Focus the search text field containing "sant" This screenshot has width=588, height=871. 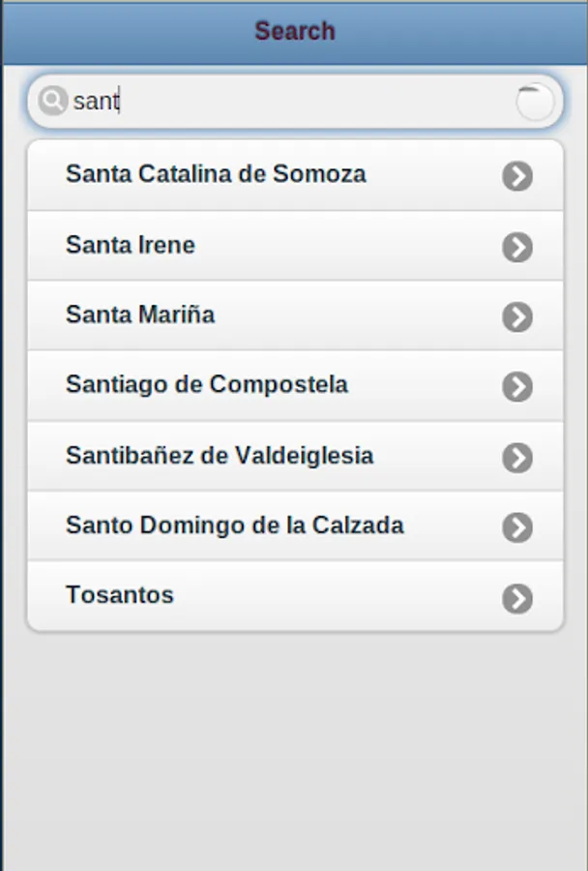(x=290, y=102)
